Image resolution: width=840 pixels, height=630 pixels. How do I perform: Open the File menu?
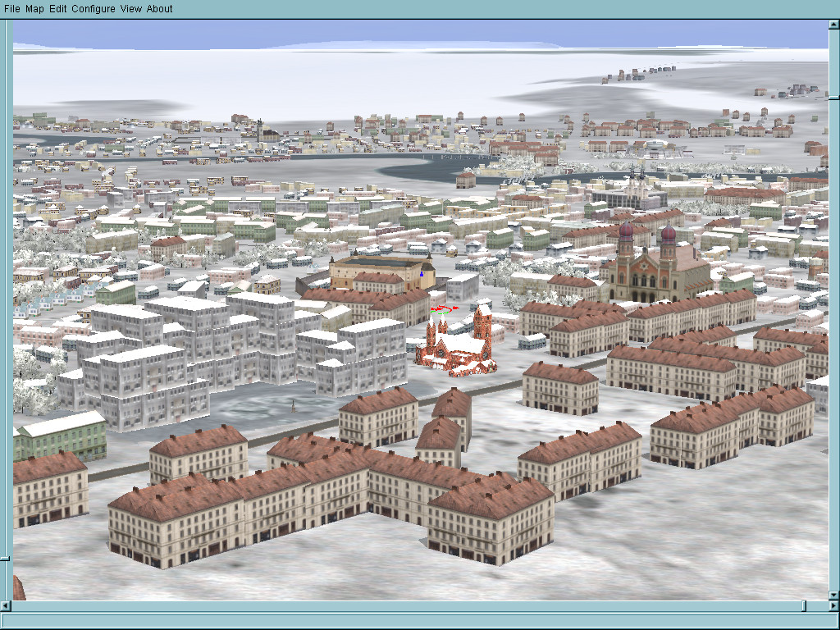tap(11, 8)
